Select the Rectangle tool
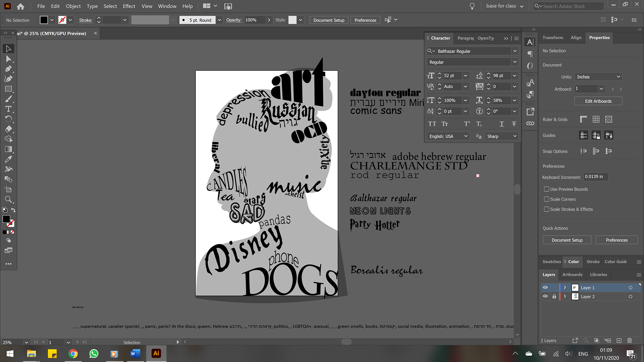Screen dimensions: 644x362 [8, 89]
